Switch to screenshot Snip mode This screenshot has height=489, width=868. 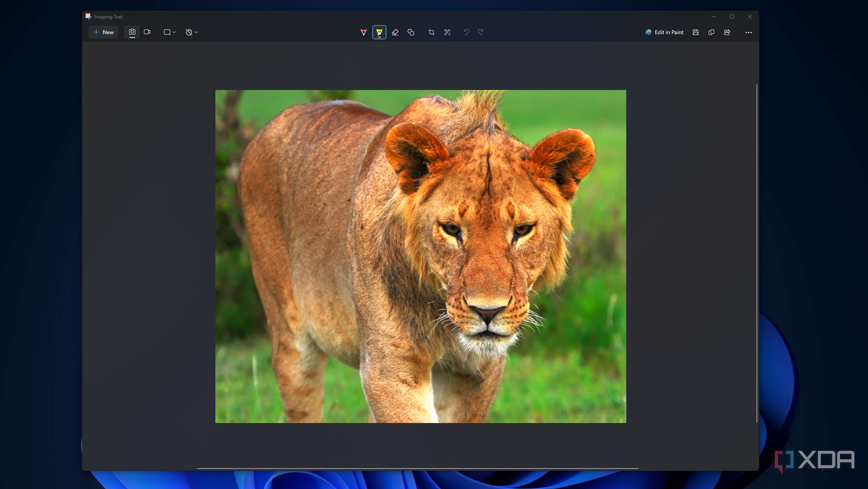click(132, 32)
